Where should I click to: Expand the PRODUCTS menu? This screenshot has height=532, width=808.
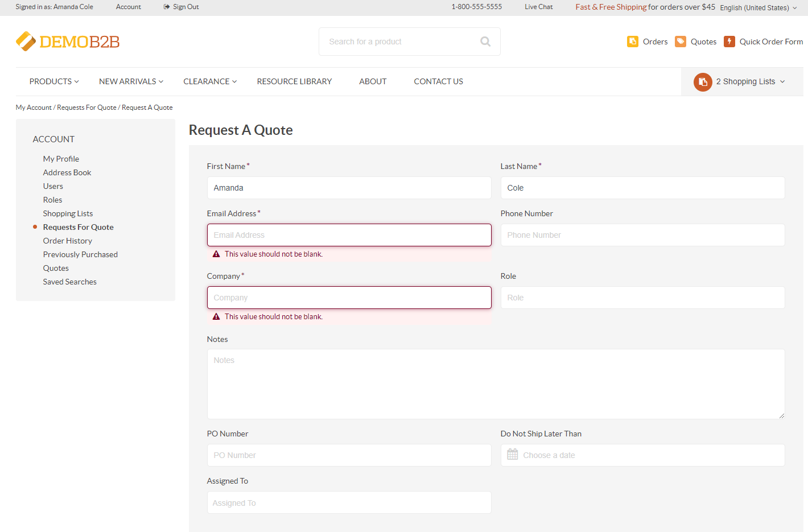coord(54,81)
